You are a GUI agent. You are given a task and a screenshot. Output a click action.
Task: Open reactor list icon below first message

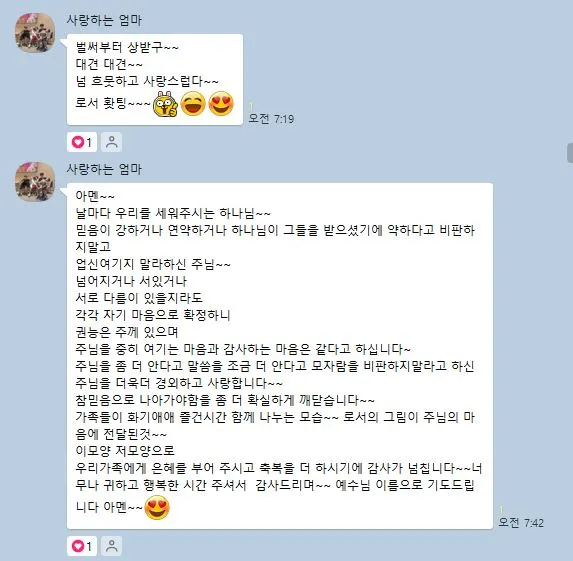[111, 142]
